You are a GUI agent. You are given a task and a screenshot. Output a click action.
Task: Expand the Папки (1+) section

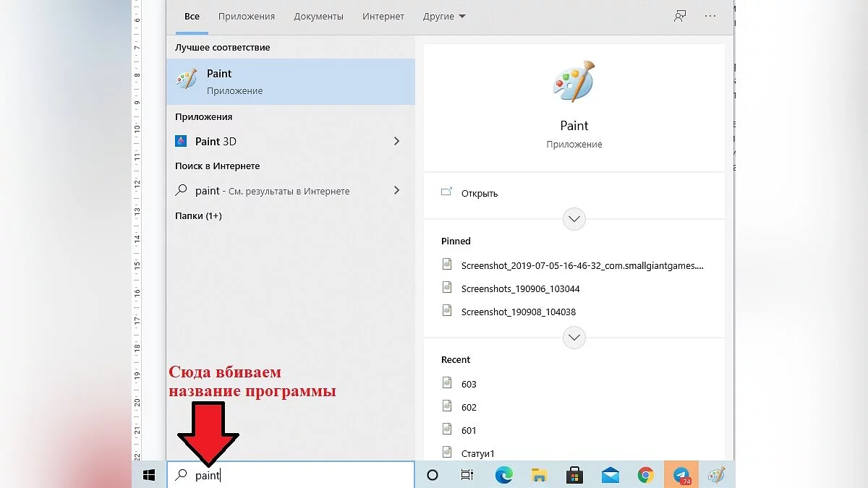(x=198, y=215)
